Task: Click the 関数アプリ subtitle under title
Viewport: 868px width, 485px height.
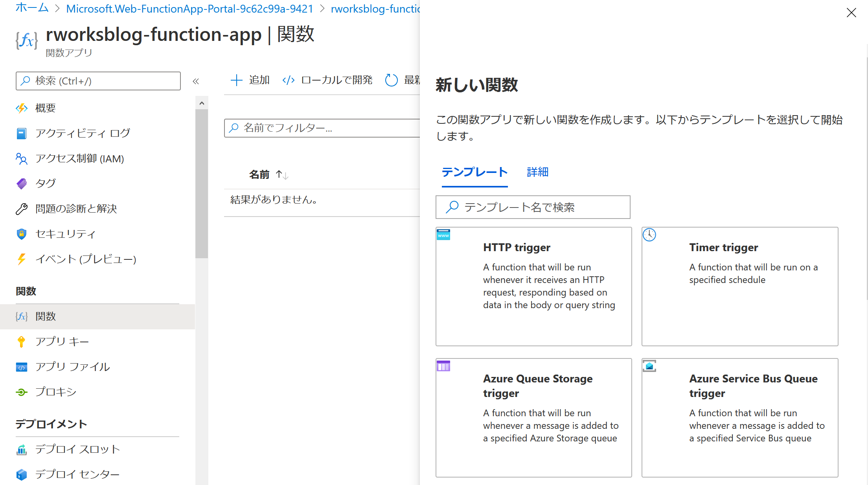Action: [x=69, y=53]
